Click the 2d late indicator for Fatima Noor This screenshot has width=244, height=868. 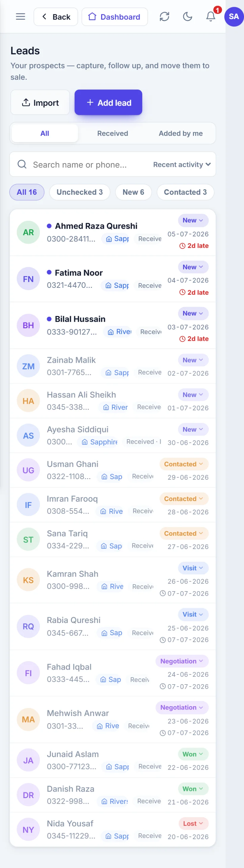[x=194, y=293]
